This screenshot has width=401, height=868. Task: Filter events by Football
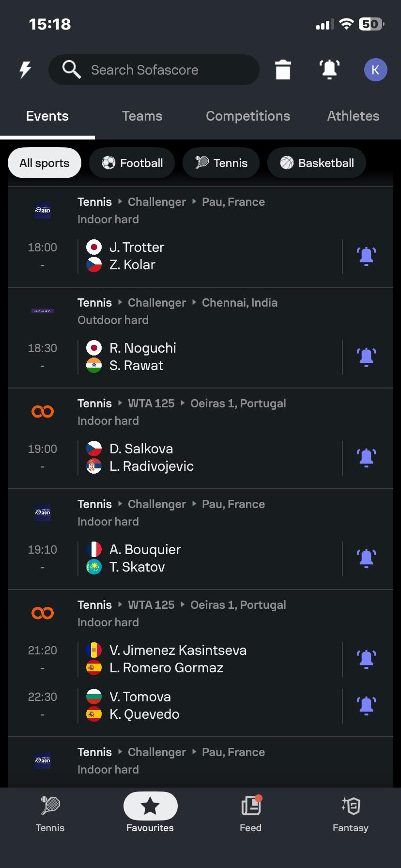pyautogui.click(x=132, y=163)
